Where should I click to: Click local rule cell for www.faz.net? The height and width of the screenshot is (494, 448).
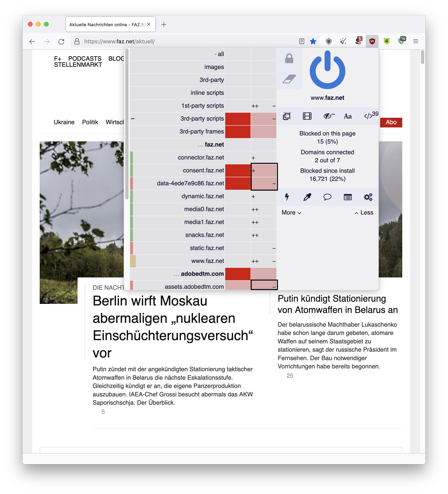pyautogui.click(x=264, y=261)
